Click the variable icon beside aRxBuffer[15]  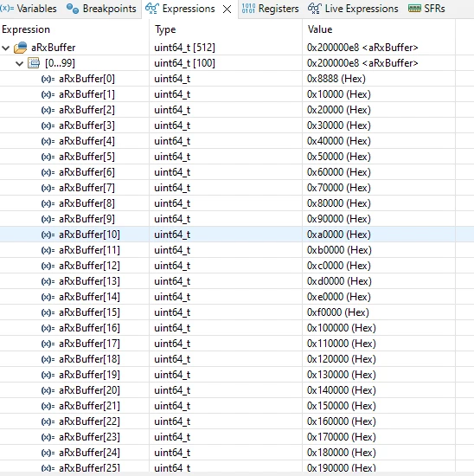point(48,312)
